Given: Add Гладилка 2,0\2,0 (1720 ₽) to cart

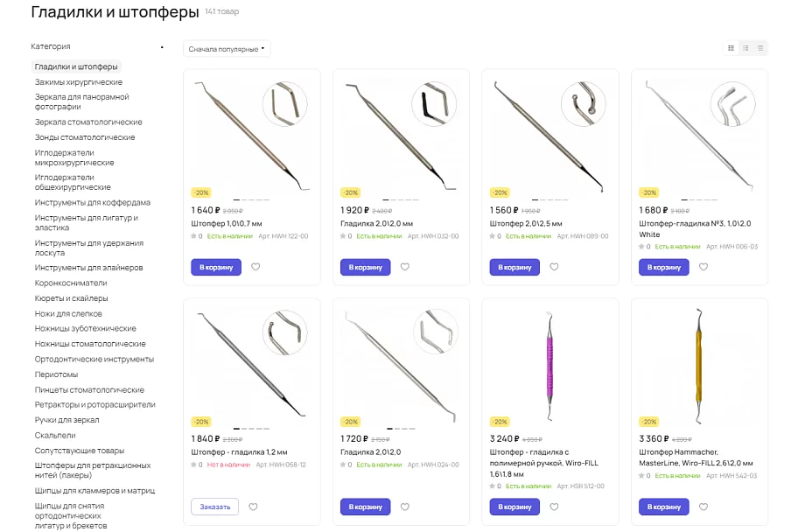Looking at the screenshot, I should point(366,507).
